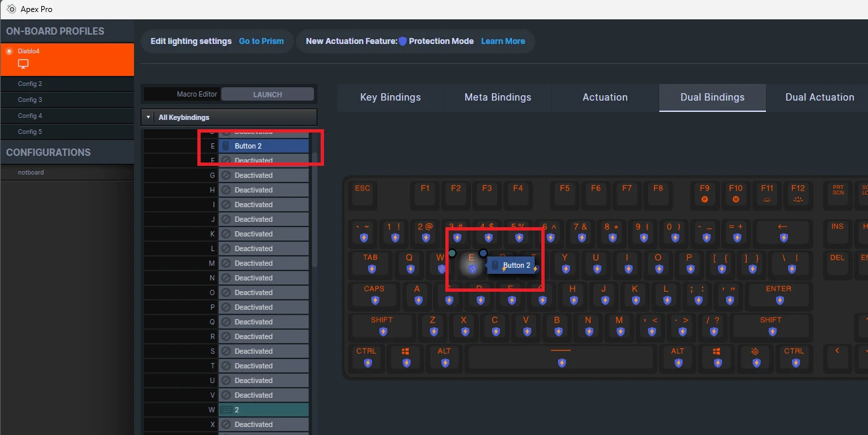This screenshot has width=868, height=435.
Task: Select the notboard configuration
Action: point(67,173)
